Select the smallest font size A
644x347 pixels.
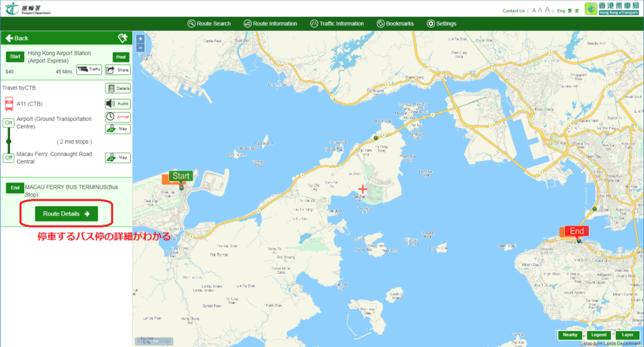coord(533,11)
